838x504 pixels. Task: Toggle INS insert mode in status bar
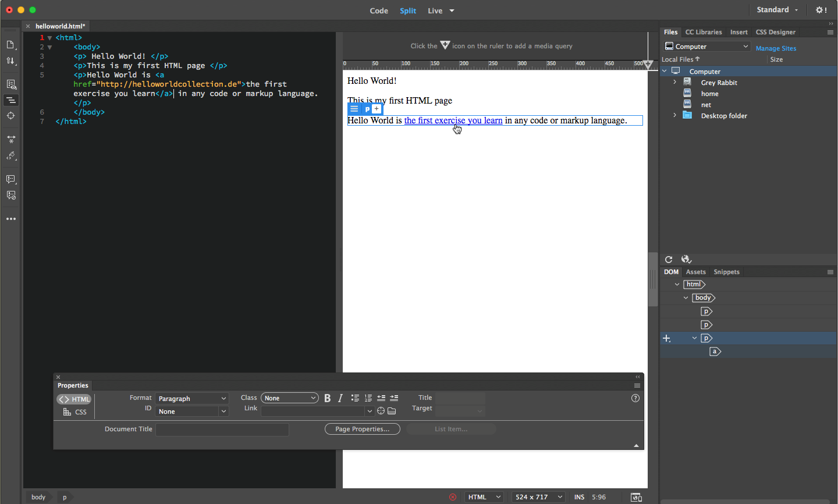click(579, 497)
